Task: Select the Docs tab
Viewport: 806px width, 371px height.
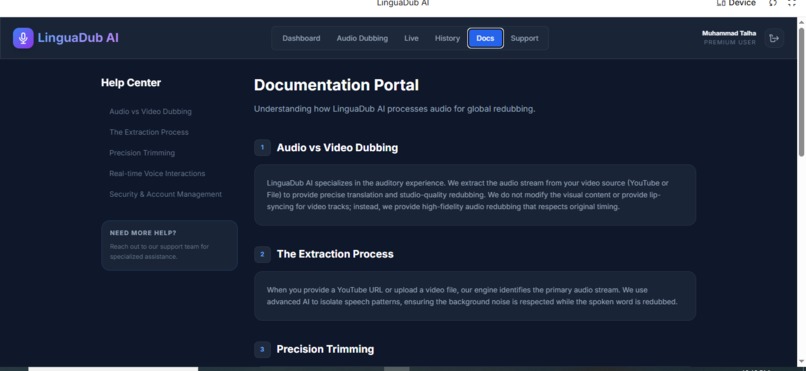Action: [x=485, y=38]
